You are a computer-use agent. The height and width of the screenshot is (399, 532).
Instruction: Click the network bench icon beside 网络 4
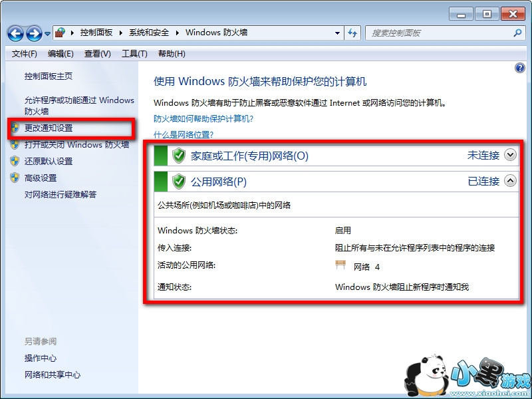(x=340, y=265)
